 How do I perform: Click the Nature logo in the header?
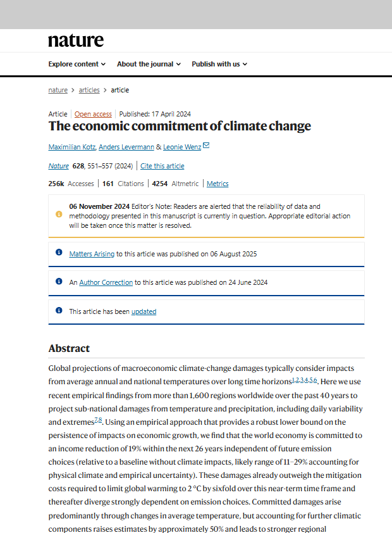click(x=76, y=41)
